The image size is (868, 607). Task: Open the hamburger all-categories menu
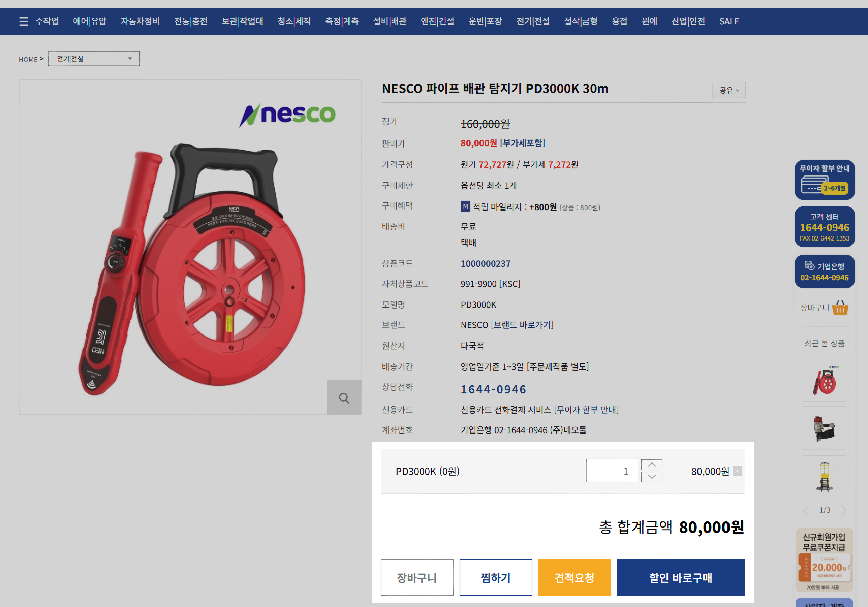[24, 21]
